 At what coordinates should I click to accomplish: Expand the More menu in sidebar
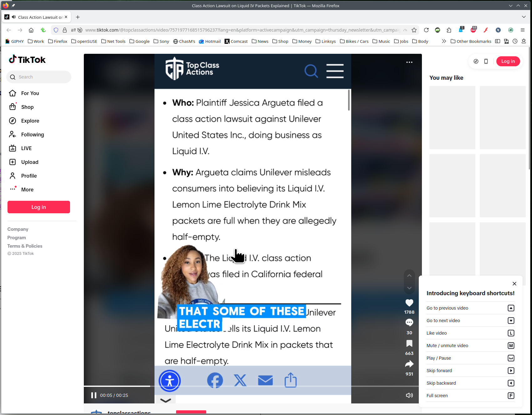(27, 190)
